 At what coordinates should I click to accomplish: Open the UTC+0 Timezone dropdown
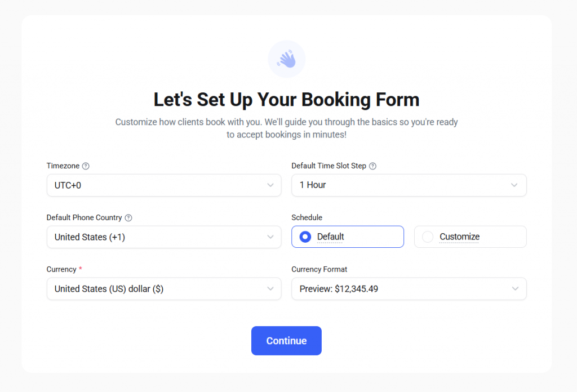click(163, 185)
